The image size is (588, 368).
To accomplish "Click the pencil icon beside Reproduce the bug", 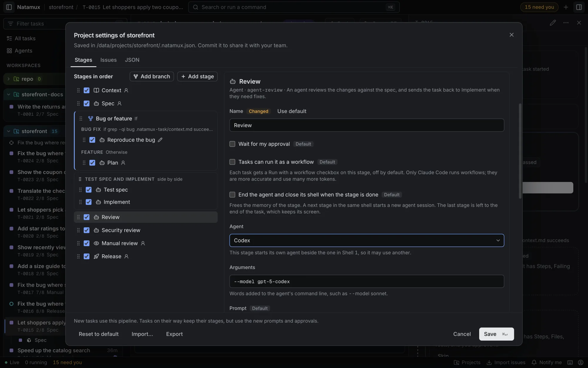I will pos(160,140).
